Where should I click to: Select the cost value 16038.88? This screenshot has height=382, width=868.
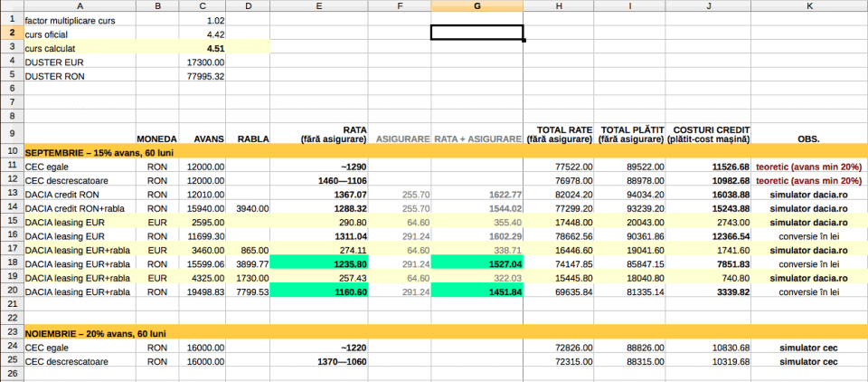point(709,195)
